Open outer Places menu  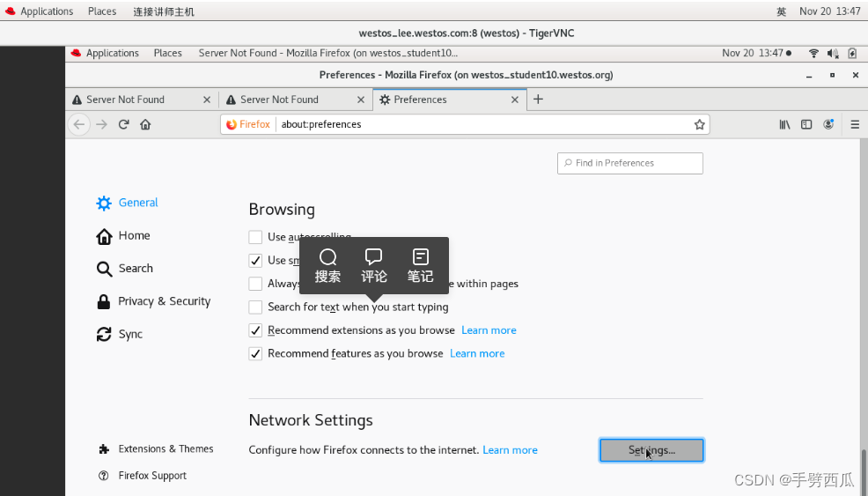tap(102, 11)
